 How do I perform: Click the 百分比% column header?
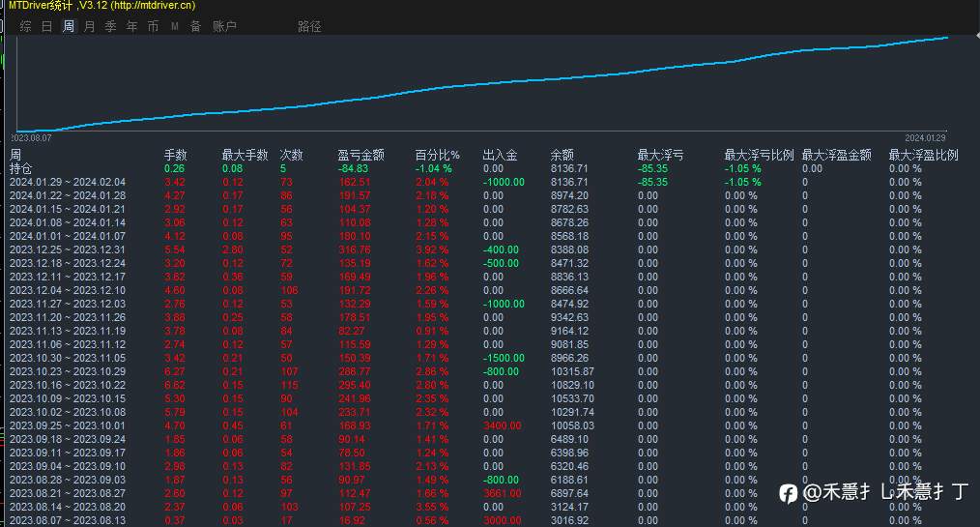point(438,155)
